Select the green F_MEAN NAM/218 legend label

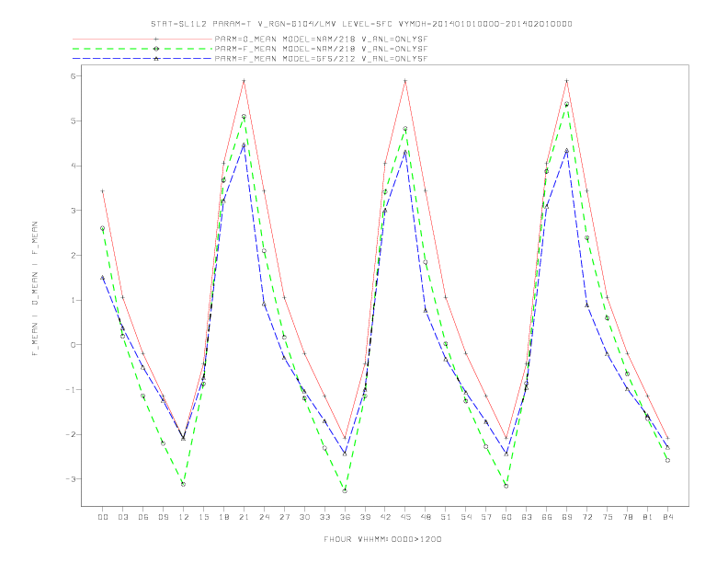(x=321, y=49)
